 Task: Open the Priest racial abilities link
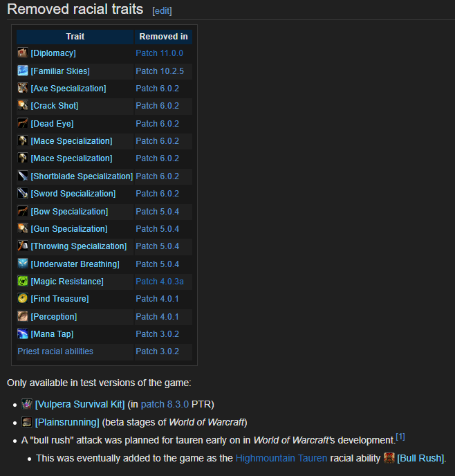[x=55, y=351]
